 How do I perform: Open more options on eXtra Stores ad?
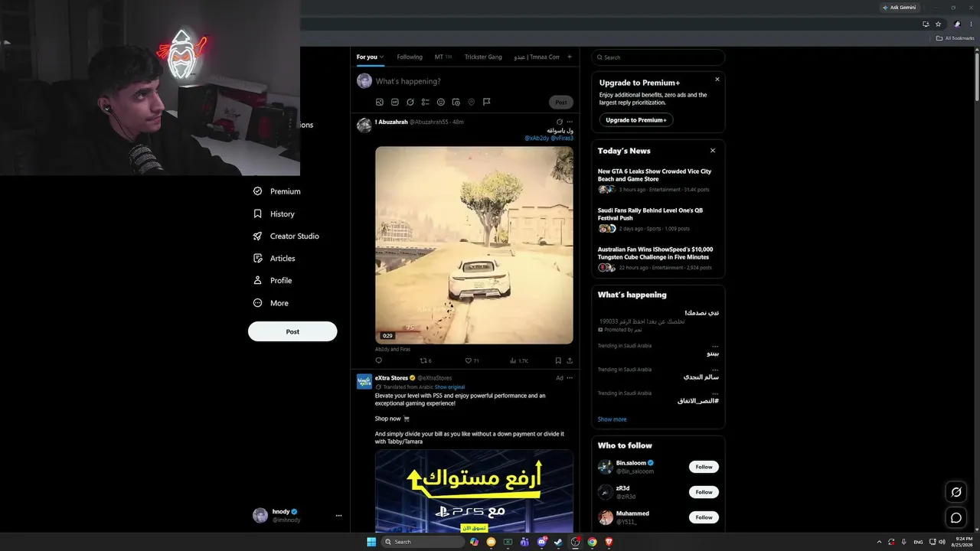point(570,378)
